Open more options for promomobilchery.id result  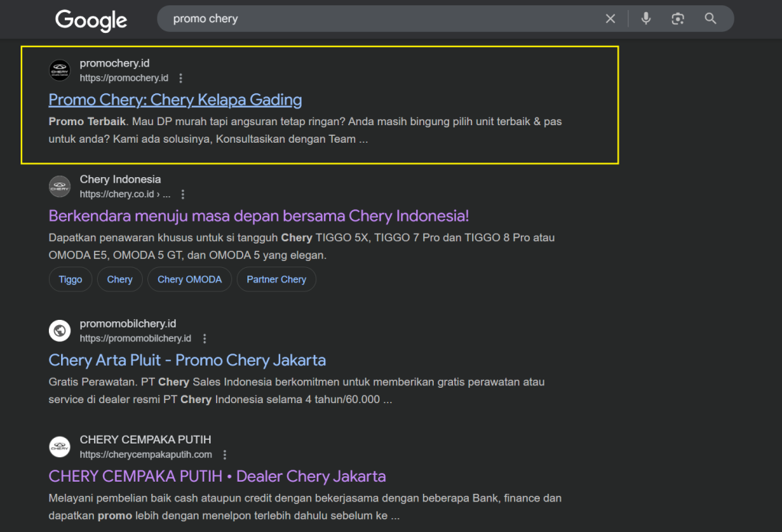(x=204, y=338)
